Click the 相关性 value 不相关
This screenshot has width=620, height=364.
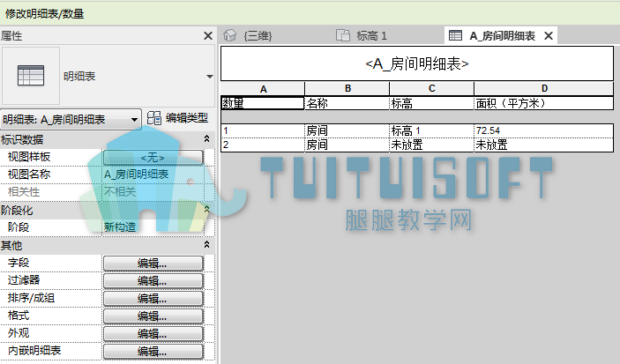click(x=153, y=191)
